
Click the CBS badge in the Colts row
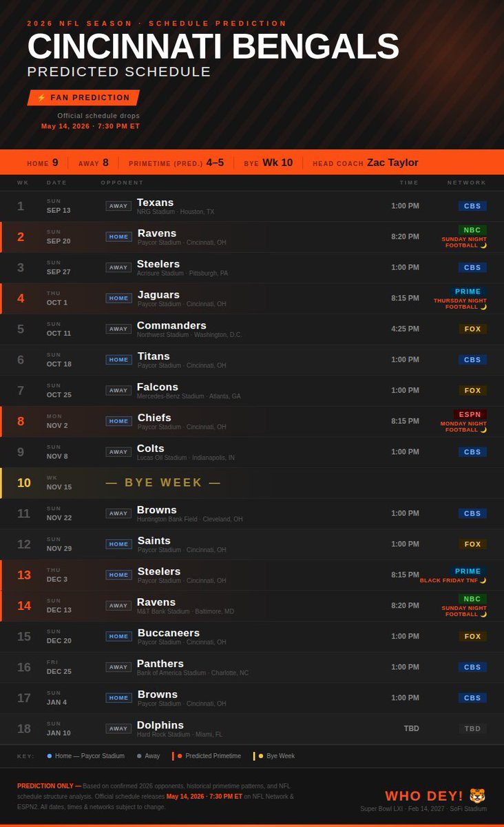472,452
